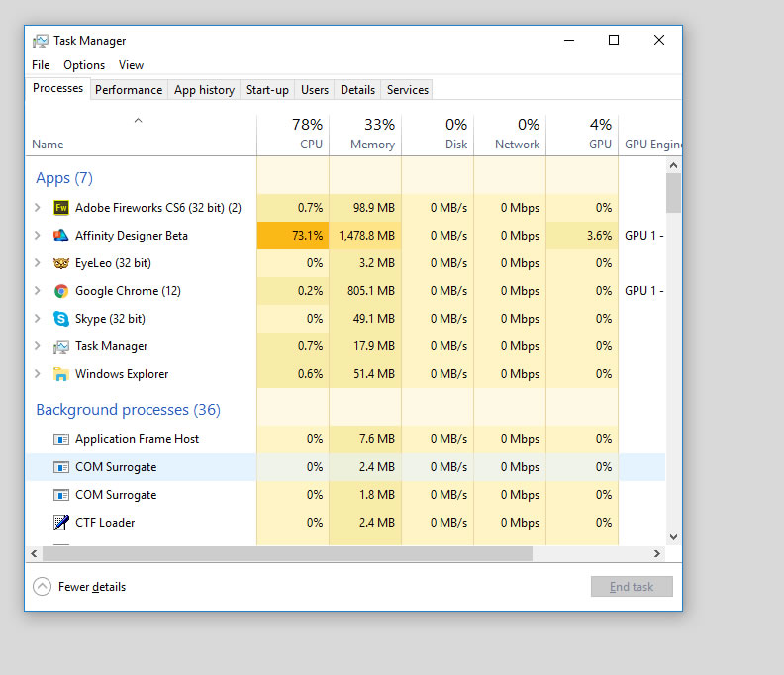Click the End task button
The image size is (784, 675).
[x=632, y=587]
